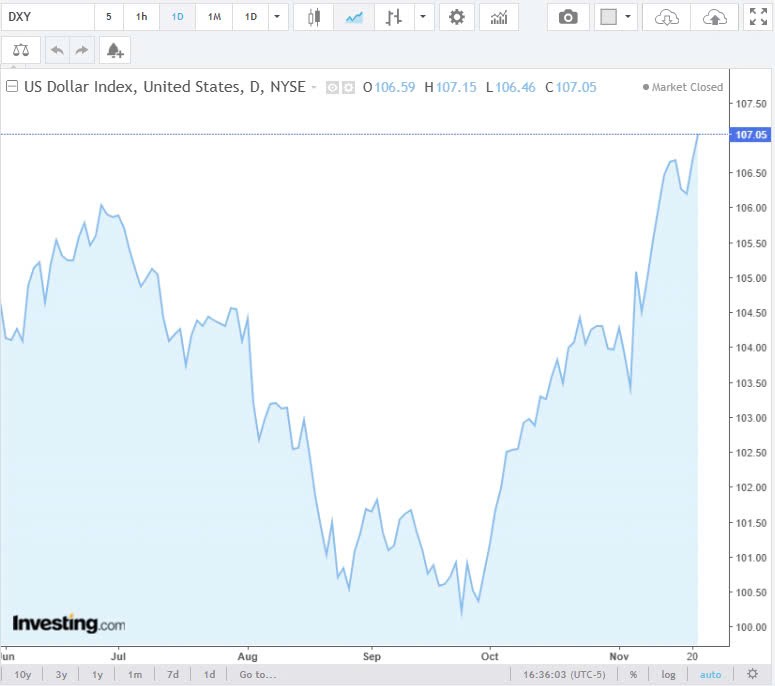775x686 pixels.
Task: Click the 107.05 price label
Action: 750,135
